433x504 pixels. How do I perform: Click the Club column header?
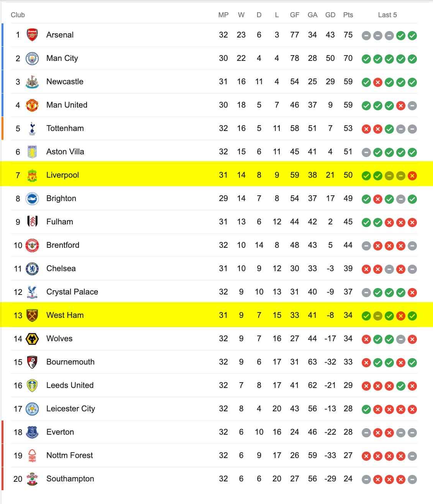point(18,15)
